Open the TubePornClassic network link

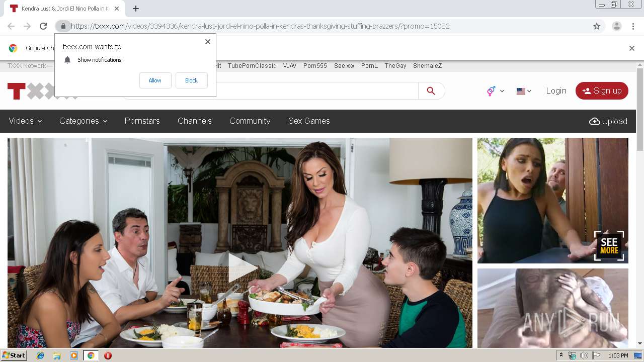tap(252, 66)
